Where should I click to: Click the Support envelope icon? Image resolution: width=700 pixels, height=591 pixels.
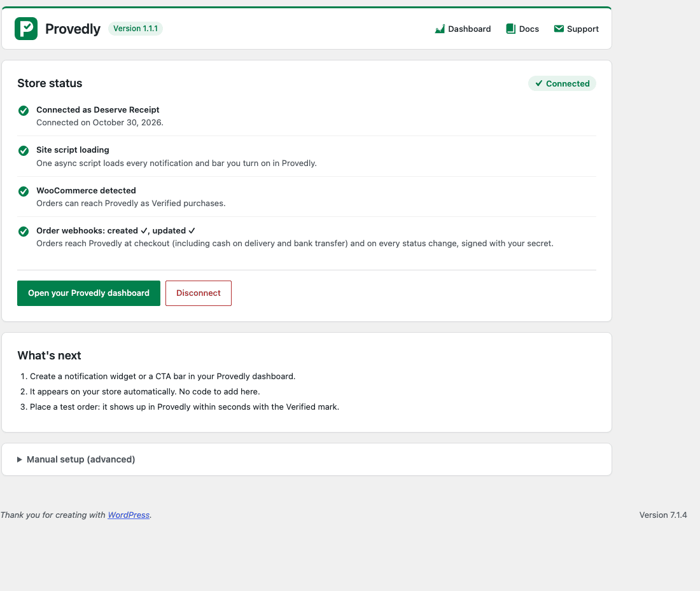click(x=559, y=29)
